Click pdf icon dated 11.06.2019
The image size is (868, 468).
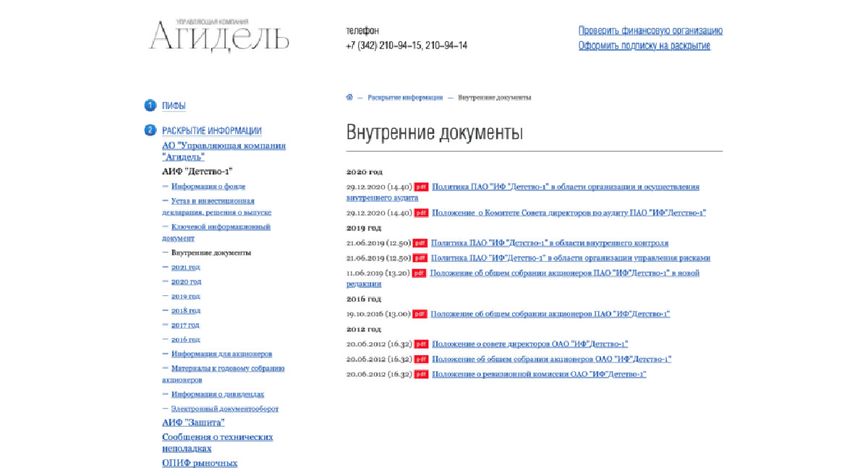pos(419,273)
